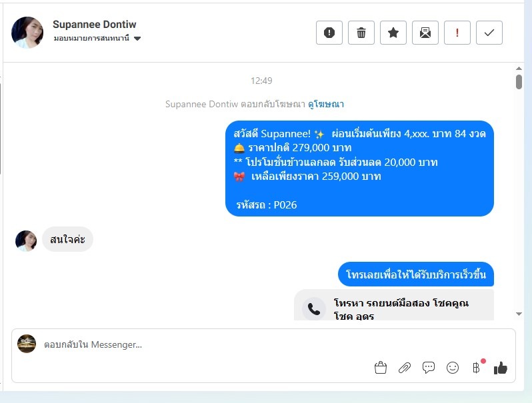This screenshot has height=403, width=532.
Task: Mark conversation done with checkmark button
Action: coord(489,33)
